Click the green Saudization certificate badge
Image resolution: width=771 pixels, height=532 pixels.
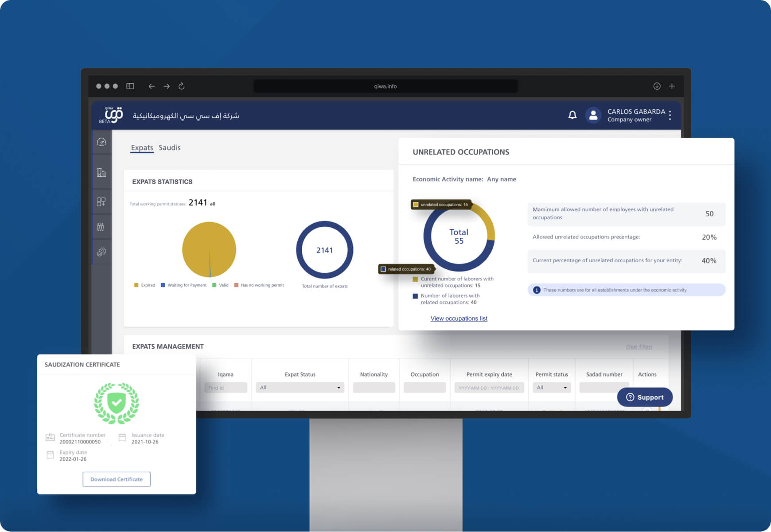pyautogui.click(x=117, y=404)
